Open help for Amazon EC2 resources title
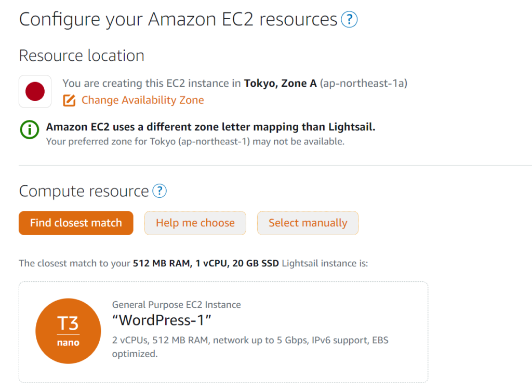The image size is (532, 392). pos(349,19)
